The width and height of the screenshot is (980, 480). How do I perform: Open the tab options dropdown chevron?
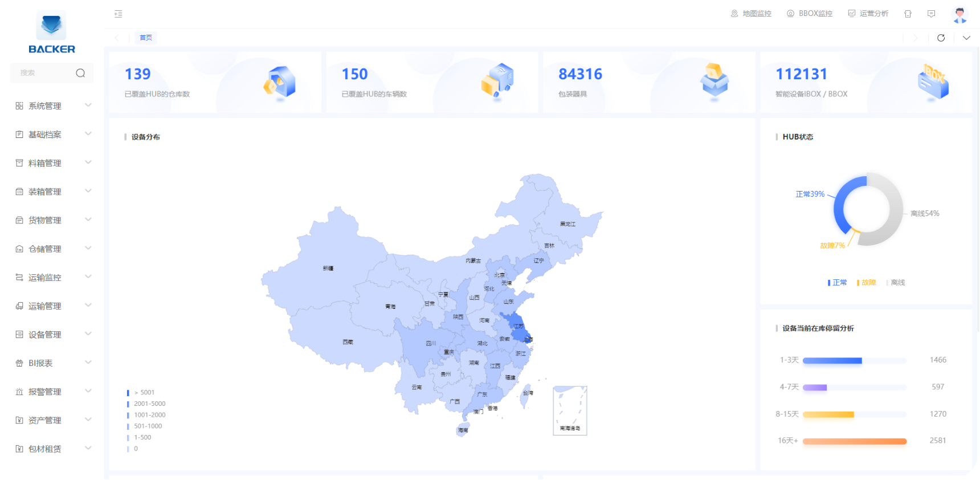click(966, 38)
